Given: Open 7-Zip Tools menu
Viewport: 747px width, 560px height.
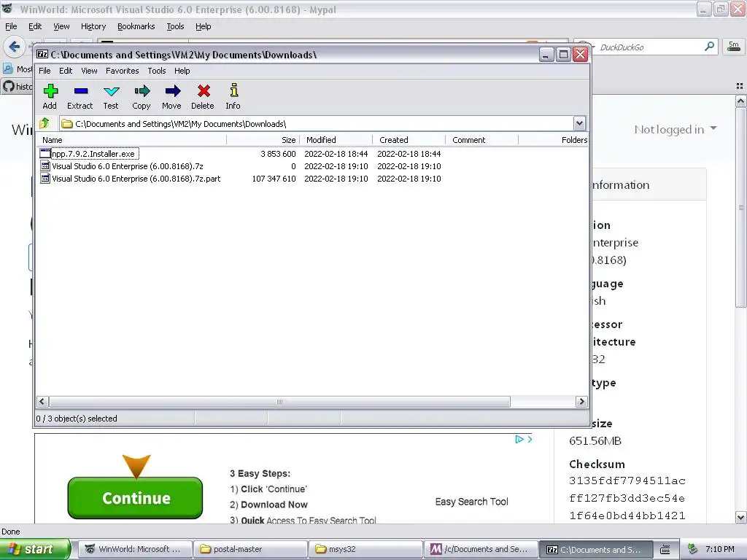Looking at the screenshot, I should [157, 71].
